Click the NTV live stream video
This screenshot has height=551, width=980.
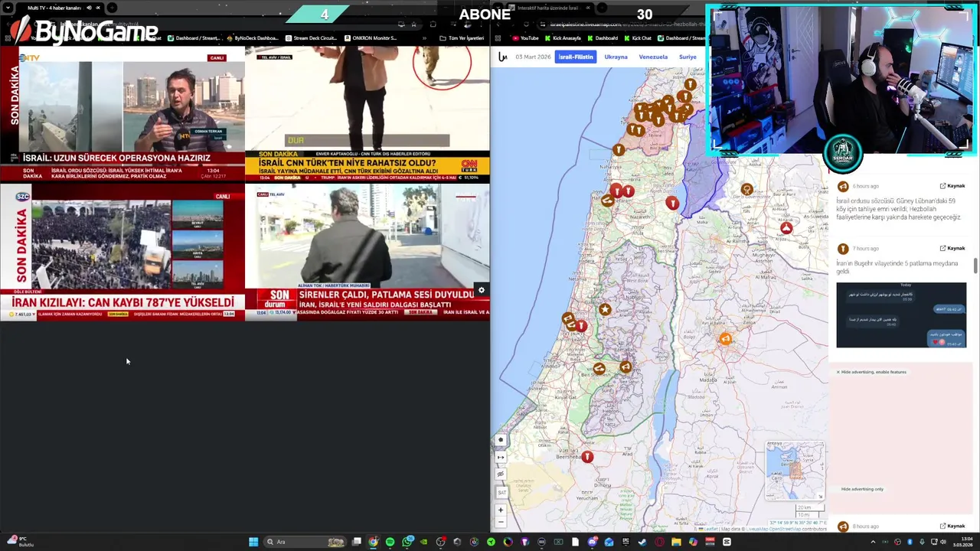pyautogui.click(x=122, y=115)
